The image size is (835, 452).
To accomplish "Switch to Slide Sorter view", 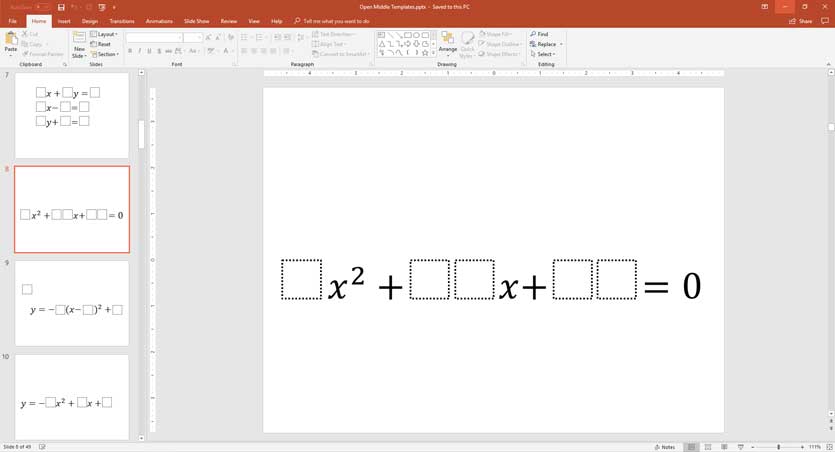I will [x=708, y=447].
